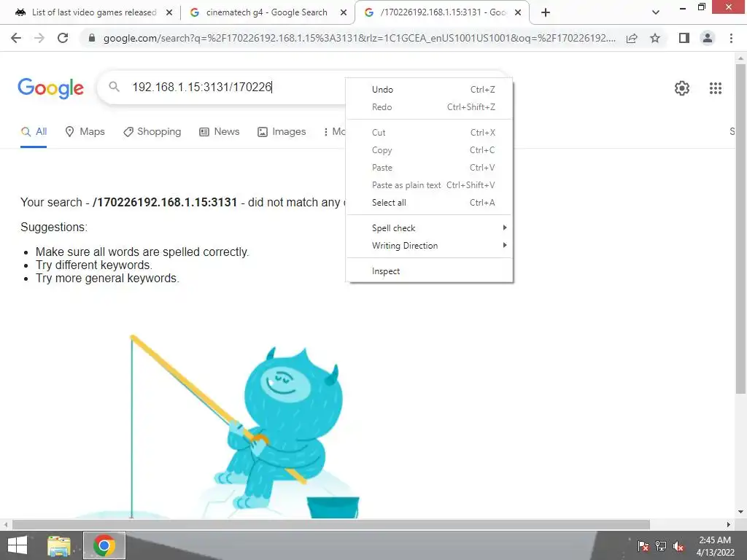Click the search magnifier icon in box

click(x=114, y=87)
